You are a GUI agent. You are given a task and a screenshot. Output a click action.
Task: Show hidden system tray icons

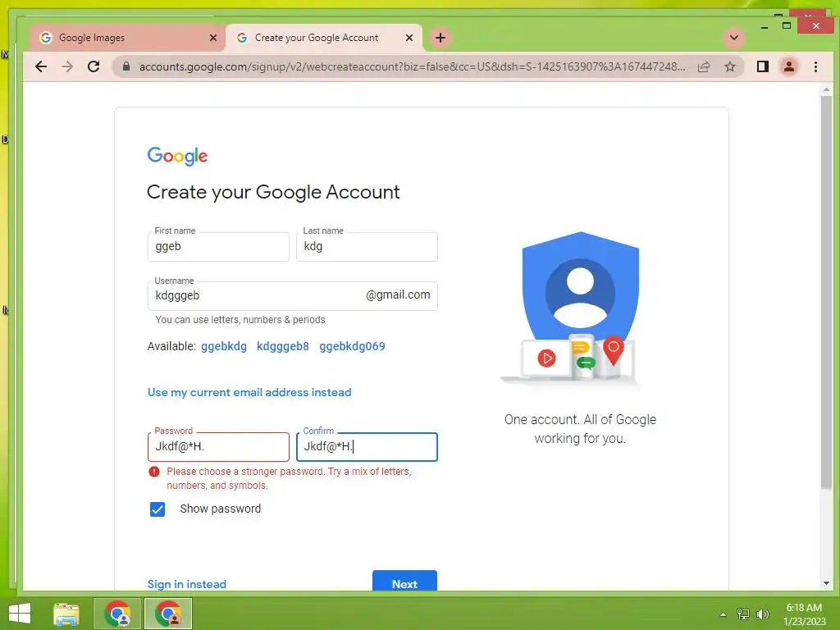(x=724, y=614)
